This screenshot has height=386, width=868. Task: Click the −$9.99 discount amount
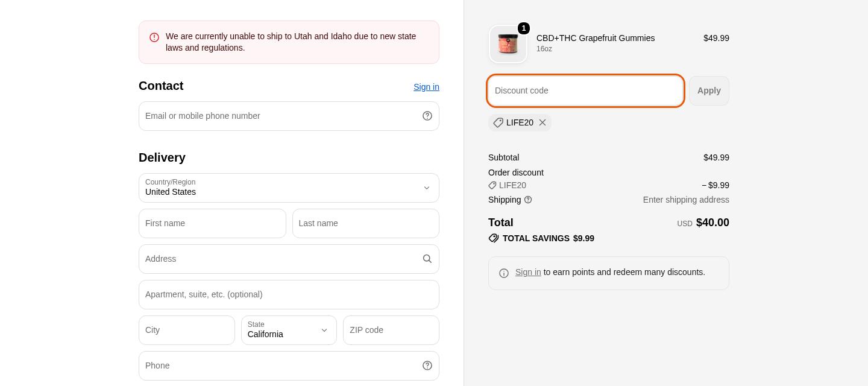point(715,185)
